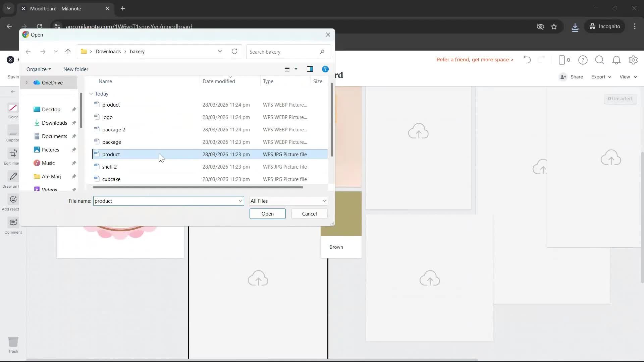Toggle the preview pane in the dialog
The height and width of the screenshot is (362, 644).
pos(310,69)
